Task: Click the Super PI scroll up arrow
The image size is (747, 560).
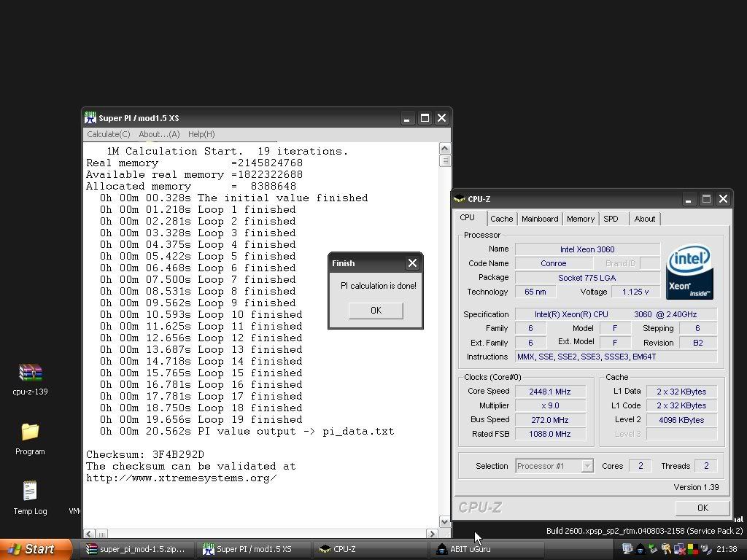Action: point(444,149)
